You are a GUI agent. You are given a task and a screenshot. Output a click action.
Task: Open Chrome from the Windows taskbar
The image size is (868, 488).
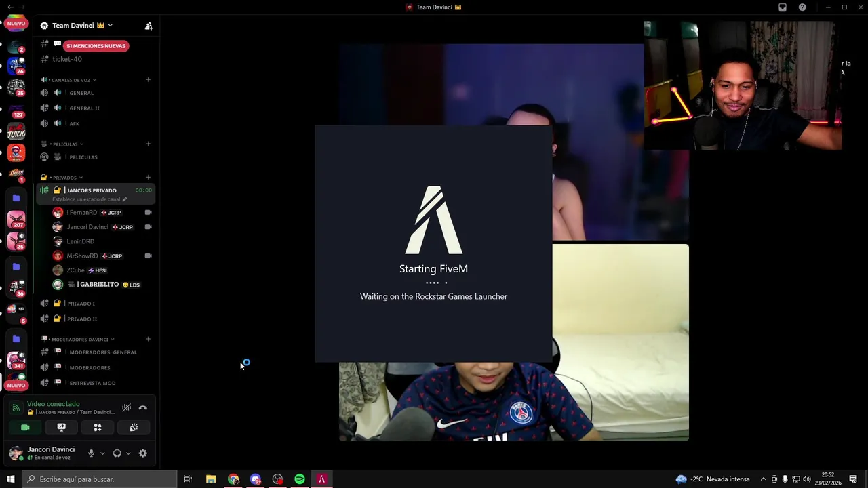click(x=233, y=479)
